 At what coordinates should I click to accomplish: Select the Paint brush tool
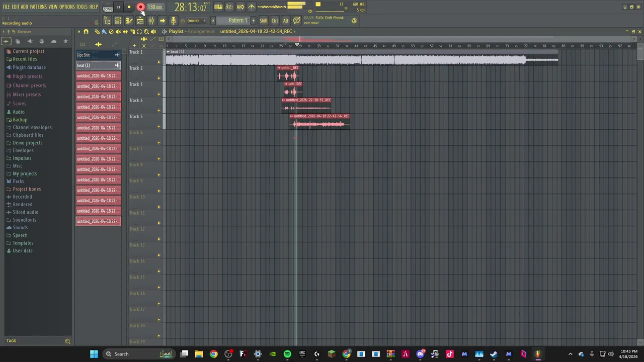(104, 32)
